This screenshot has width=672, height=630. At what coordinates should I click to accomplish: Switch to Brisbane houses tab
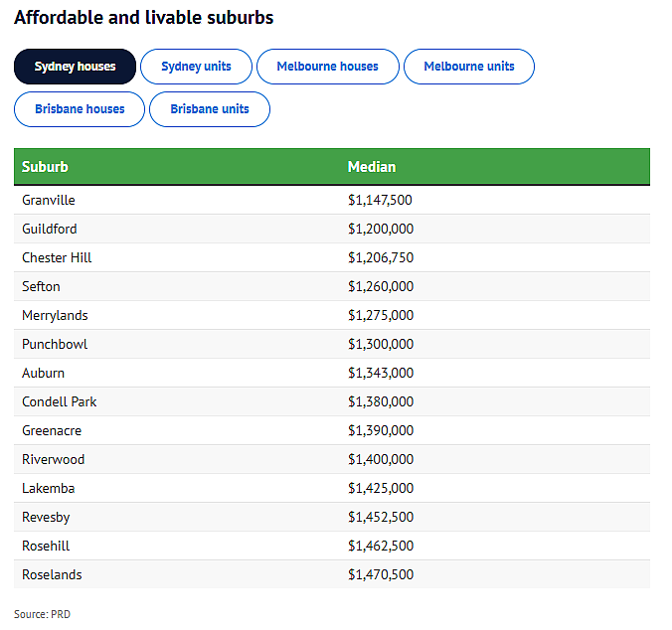(x=80, y=109)
